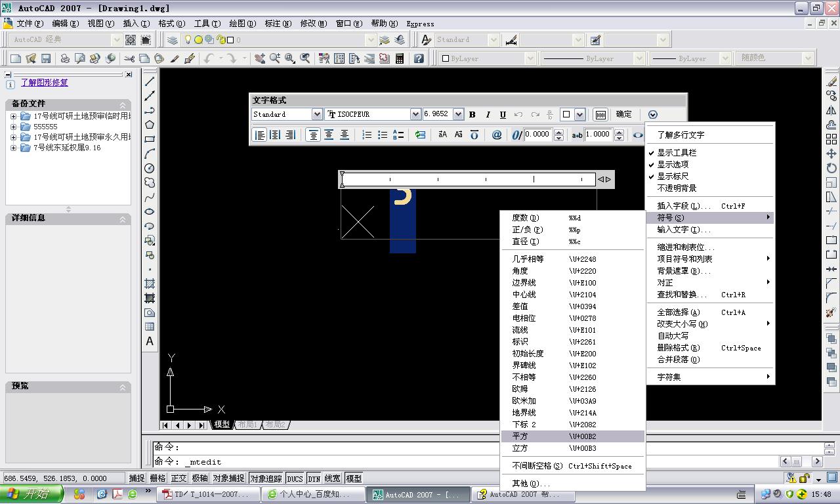Click the overline O icon
This screenshot has height=504, width=840.
(x=474, y=135)
